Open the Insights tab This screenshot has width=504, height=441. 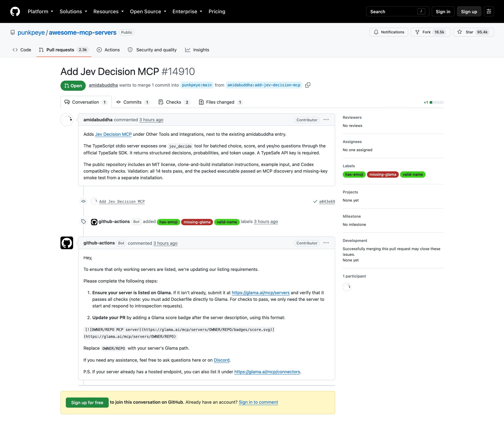[197, 50]
